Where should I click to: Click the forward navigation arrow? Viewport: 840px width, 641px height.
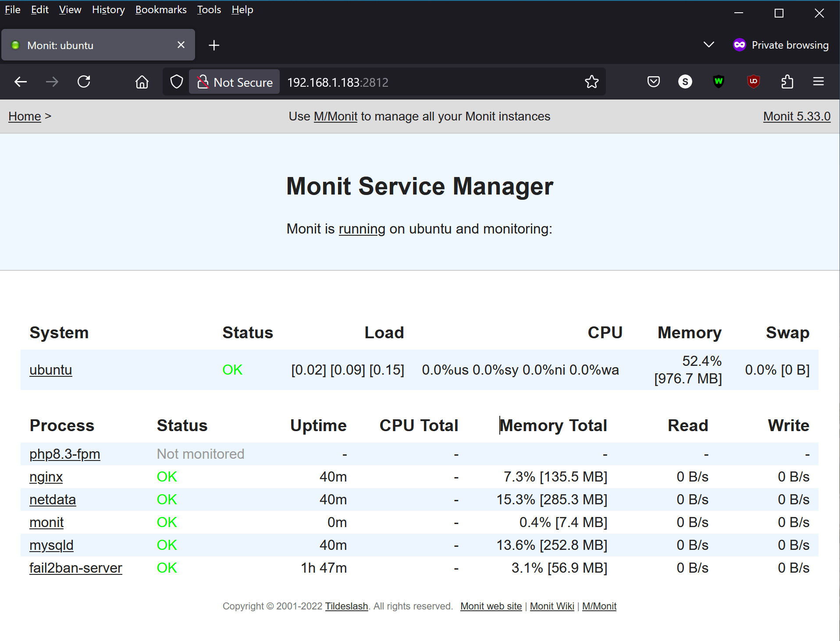click(x=52, y=82)
